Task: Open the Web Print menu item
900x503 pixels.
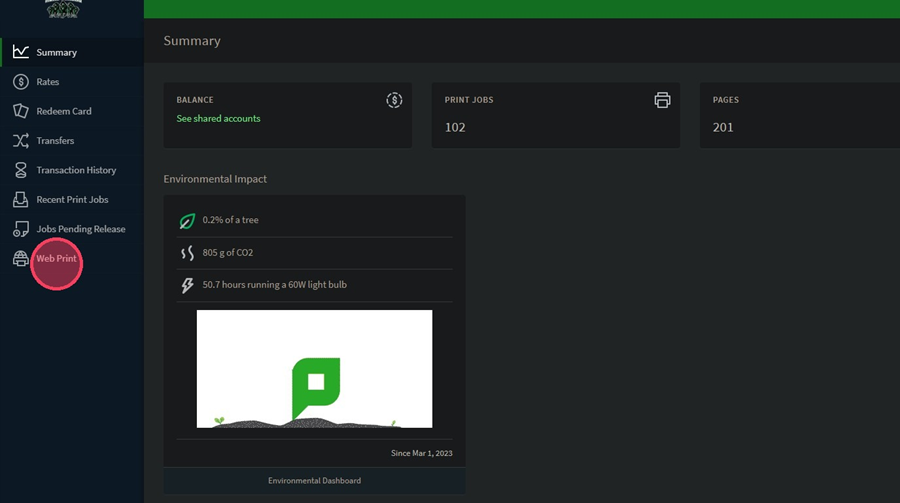Action: [56, 258]
